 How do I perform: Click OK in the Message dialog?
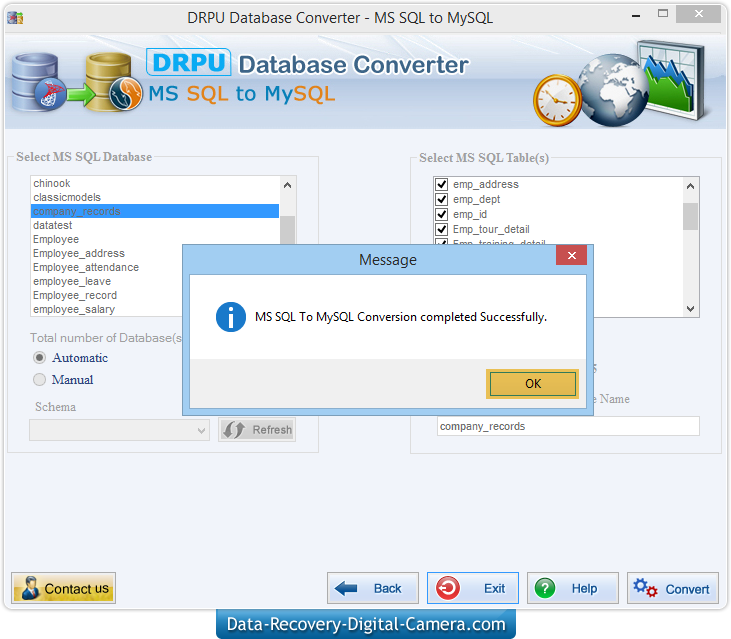pos(532,384)
